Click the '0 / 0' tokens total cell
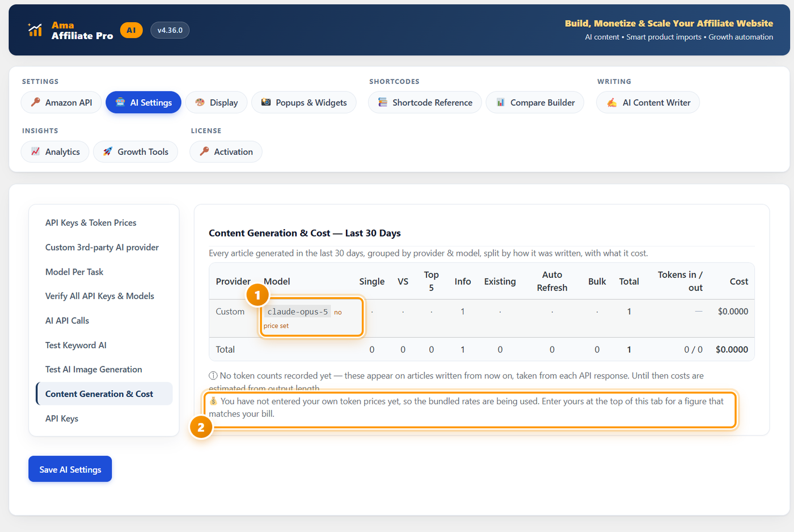This screenshot has width=794, height=532. click(x=693, y=349)
